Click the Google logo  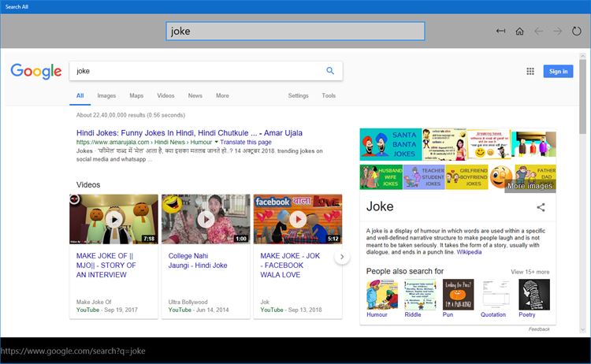click(36, 71)
